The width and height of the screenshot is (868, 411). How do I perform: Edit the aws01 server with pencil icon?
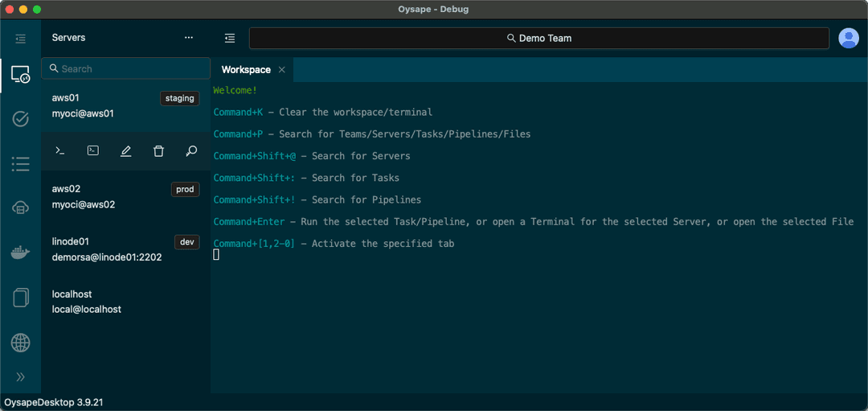point(125,150)
